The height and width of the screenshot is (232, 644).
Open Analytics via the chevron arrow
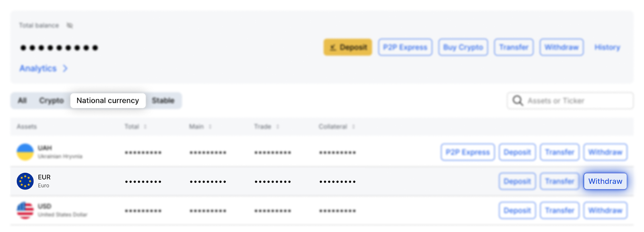[x=65, y=69]
